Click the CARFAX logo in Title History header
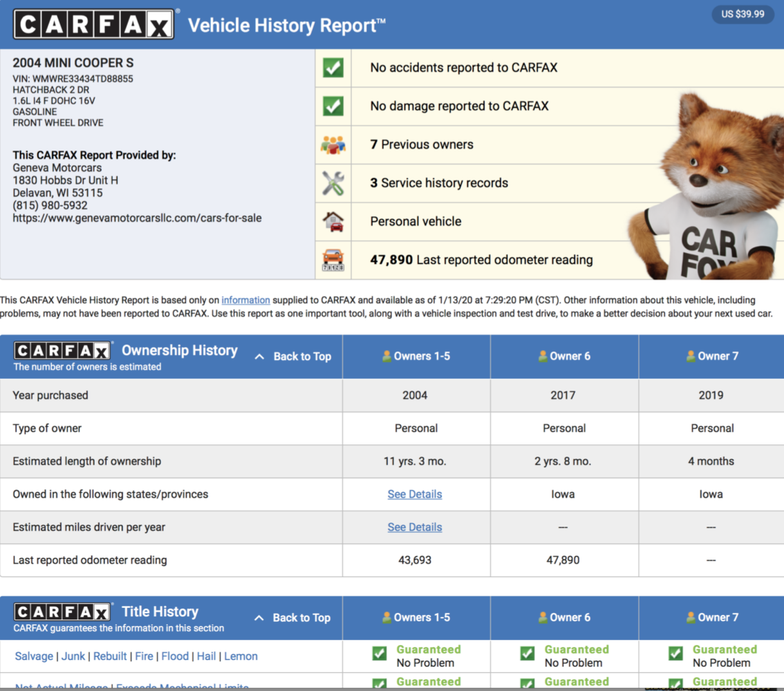The height and width of the screenshot is (691, 784). click(x=62, y=612)
